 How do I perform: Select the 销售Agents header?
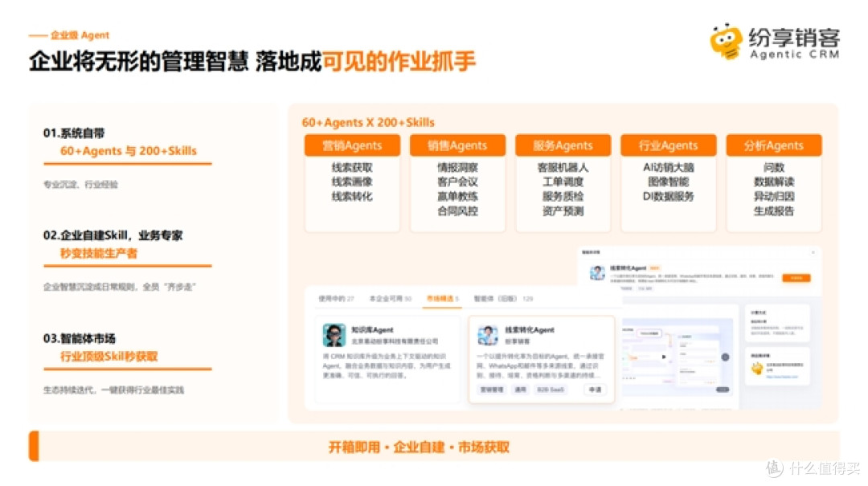(x=457, y=145)
